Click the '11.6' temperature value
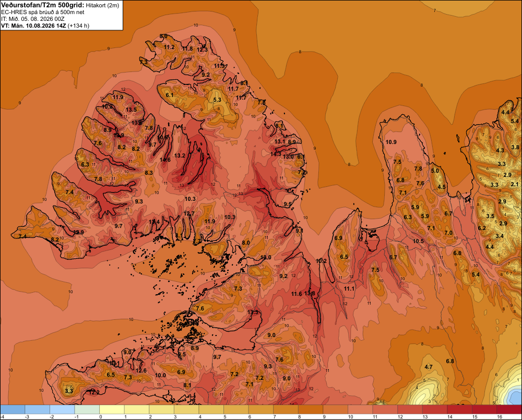 [x=296, y=294]
